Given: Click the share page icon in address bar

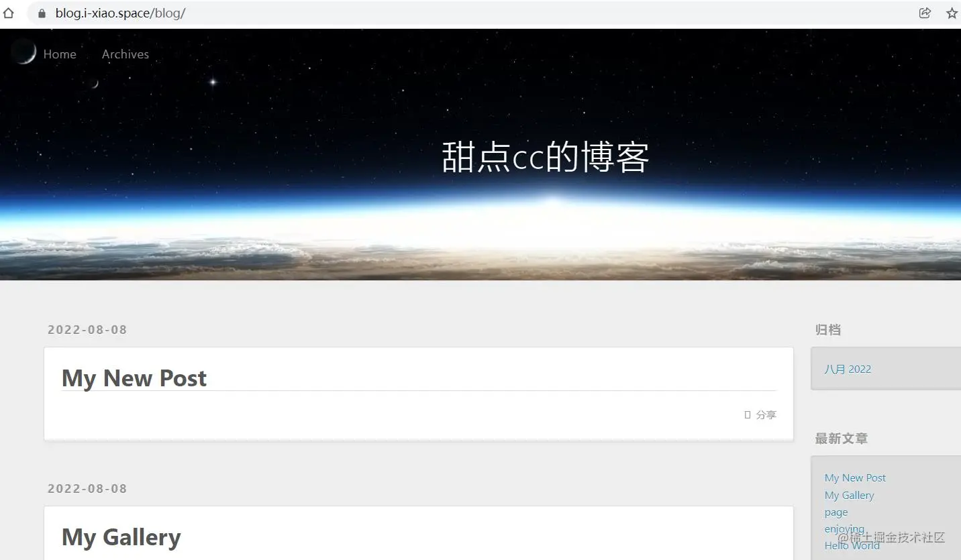Looking at the screenshot, I should 925,13.
